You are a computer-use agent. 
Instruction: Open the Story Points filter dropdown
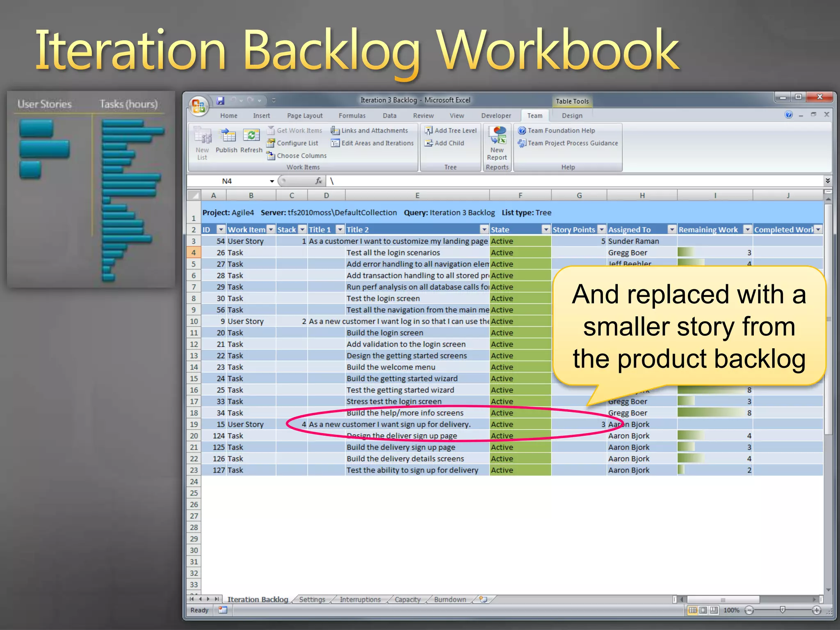pos(602,230)
